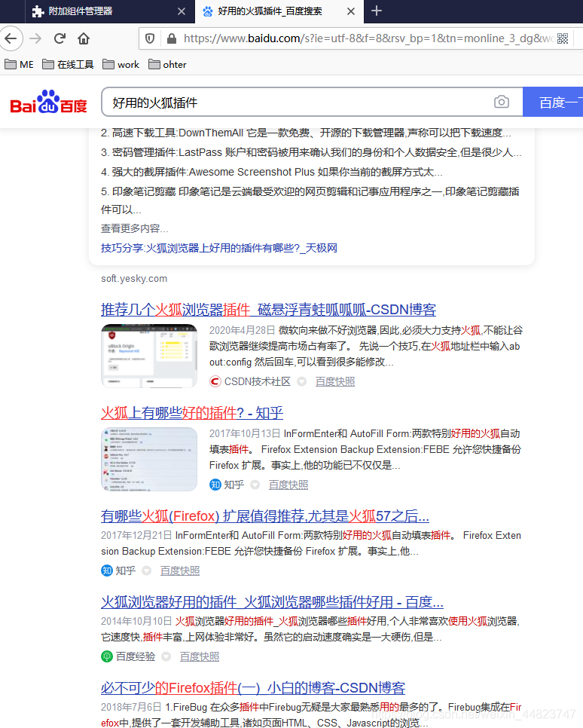Expand dropdown next to CSDN技术社区
Image resolution: width=583 pixels, height=728 pixels.
coord(302,381)
